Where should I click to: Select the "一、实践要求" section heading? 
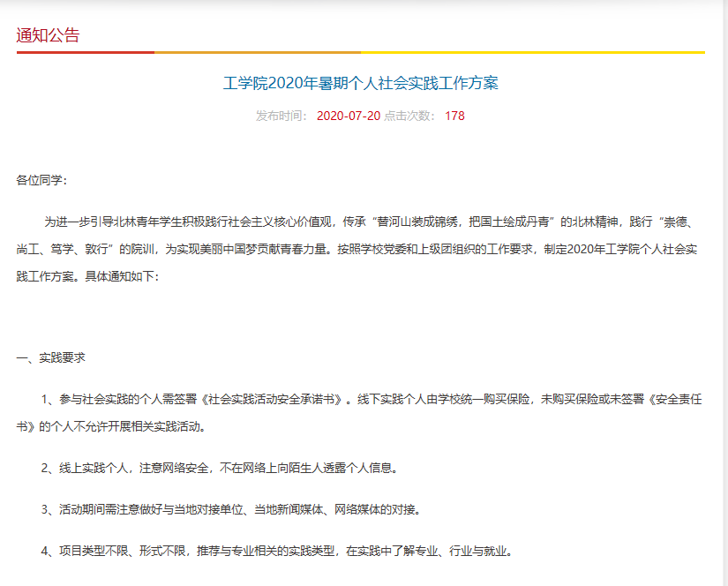pyautogui.click(x=51, y=358)
